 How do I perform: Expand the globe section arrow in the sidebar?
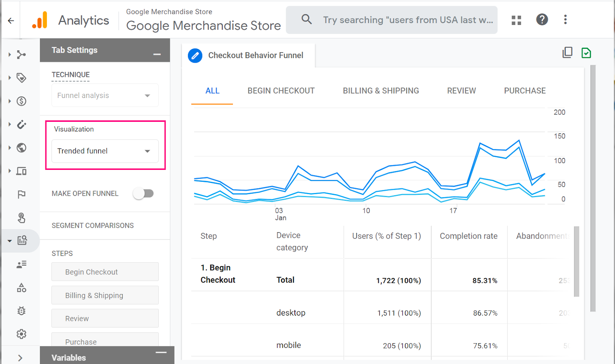[10, 148]
